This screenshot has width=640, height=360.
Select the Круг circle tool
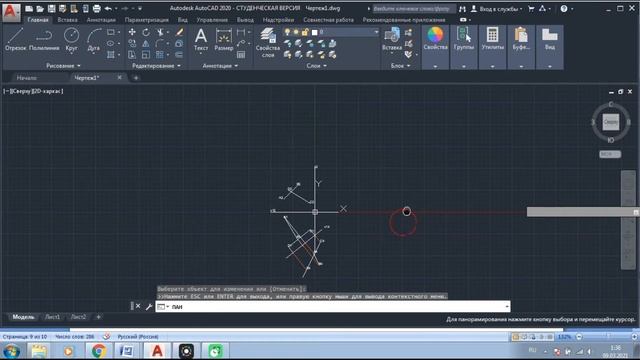point(71,40)
